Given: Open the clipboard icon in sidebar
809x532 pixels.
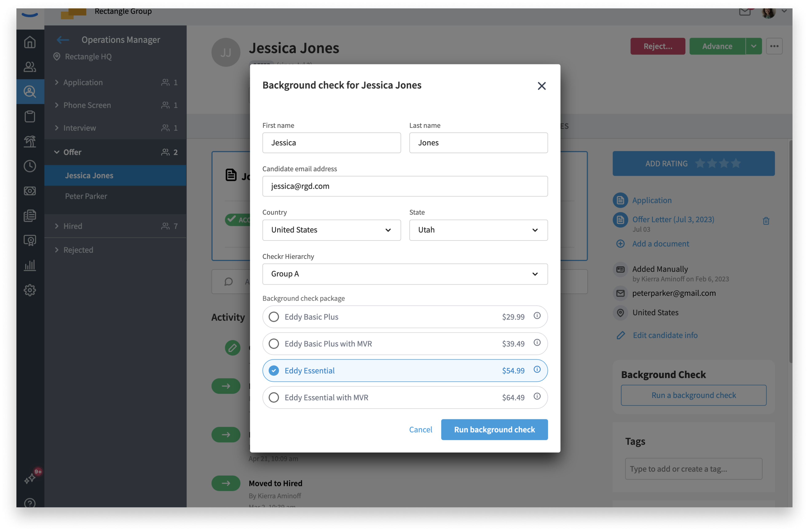Looking at the screenshot, I should [30, 116].
